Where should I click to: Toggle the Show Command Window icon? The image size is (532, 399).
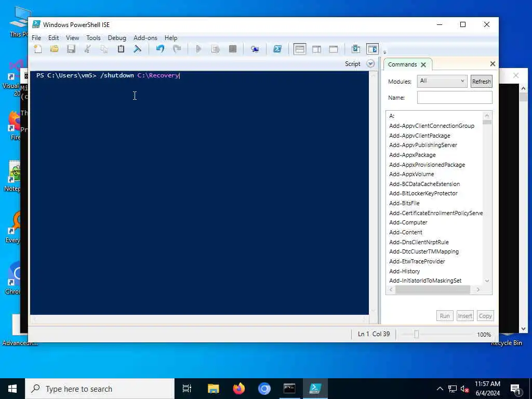point(355,49)
